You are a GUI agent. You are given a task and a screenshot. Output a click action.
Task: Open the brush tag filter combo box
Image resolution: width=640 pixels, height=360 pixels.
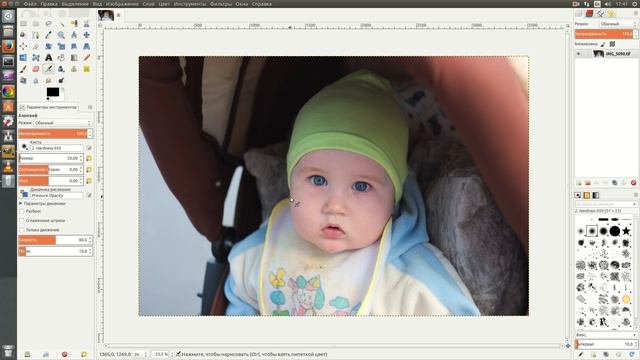click(x=606, y=204)
